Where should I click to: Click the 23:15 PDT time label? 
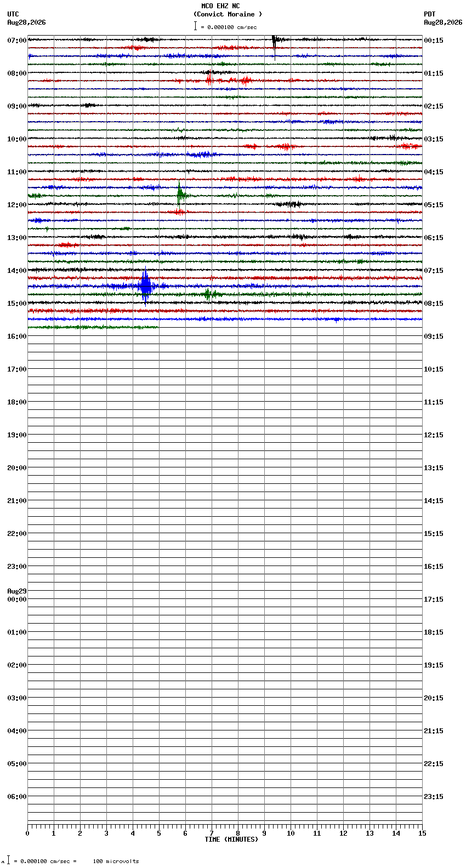[434, 796]
